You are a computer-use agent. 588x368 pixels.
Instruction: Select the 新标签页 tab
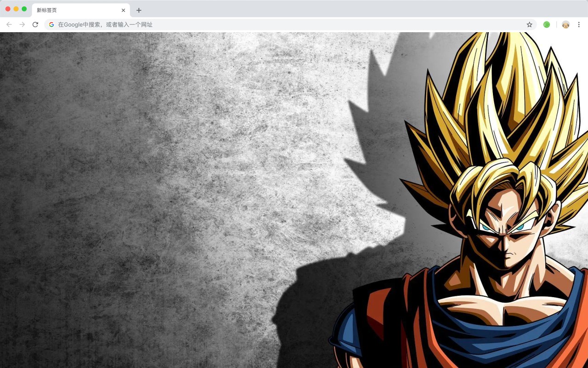tap(81, 10)
